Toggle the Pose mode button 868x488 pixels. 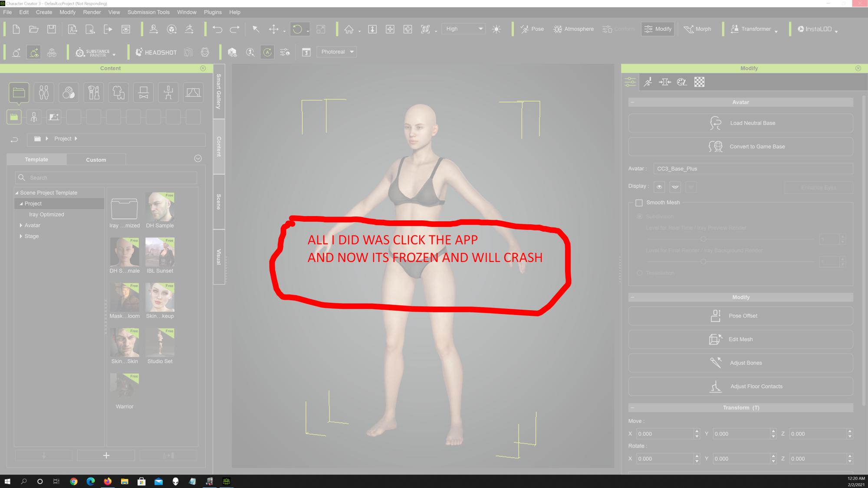tap(532, 29)
